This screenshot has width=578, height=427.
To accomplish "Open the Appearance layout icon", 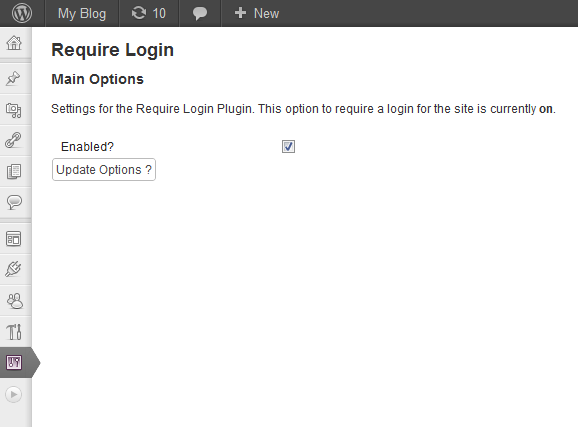I will [14, 239].
